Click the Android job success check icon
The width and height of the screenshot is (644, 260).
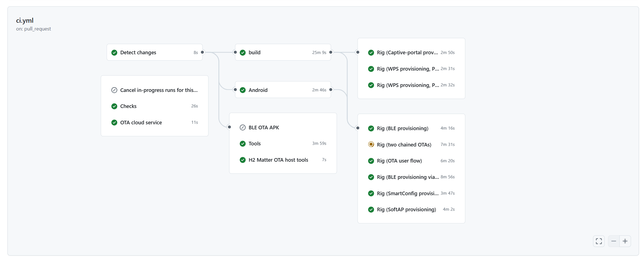[243, 90]
